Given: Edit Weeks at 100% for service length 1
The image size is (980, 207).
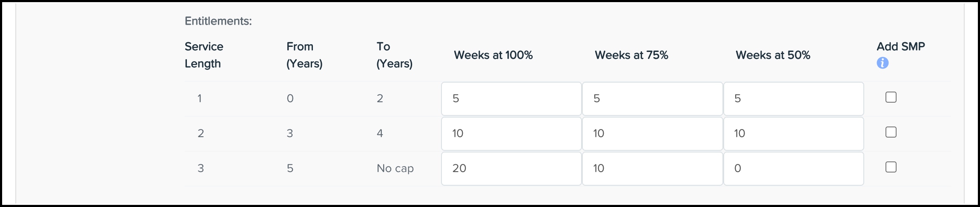Looking at the screenshot, I should point(511,99).
